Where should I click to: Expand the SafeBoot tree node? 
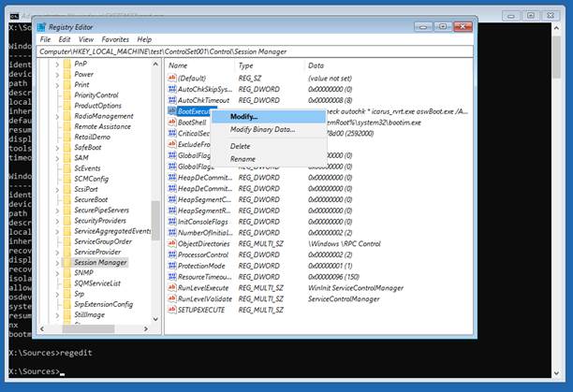[x=57, y=148]
